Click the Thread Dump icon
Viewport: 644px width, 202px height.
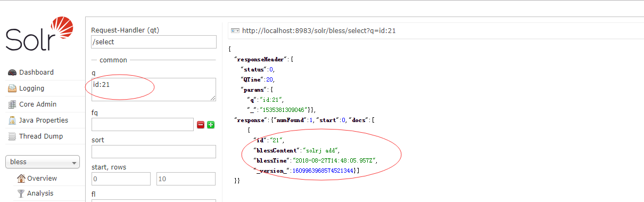(12, 136)
